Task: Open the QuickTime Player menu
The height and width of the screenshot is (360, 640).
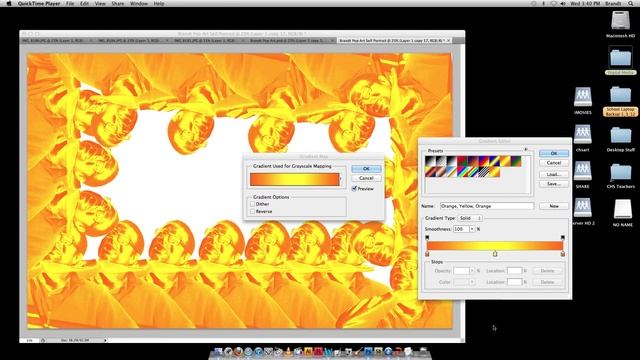Action: pyautogui.click(x=39, y=3)
